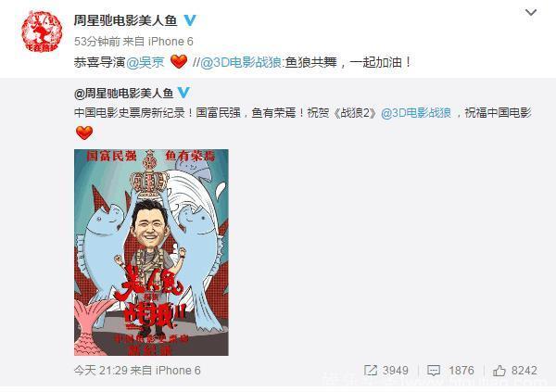Like the post with thumbs-up icon
This screenshot has width=556, height=392.
(x=499, y=371)
